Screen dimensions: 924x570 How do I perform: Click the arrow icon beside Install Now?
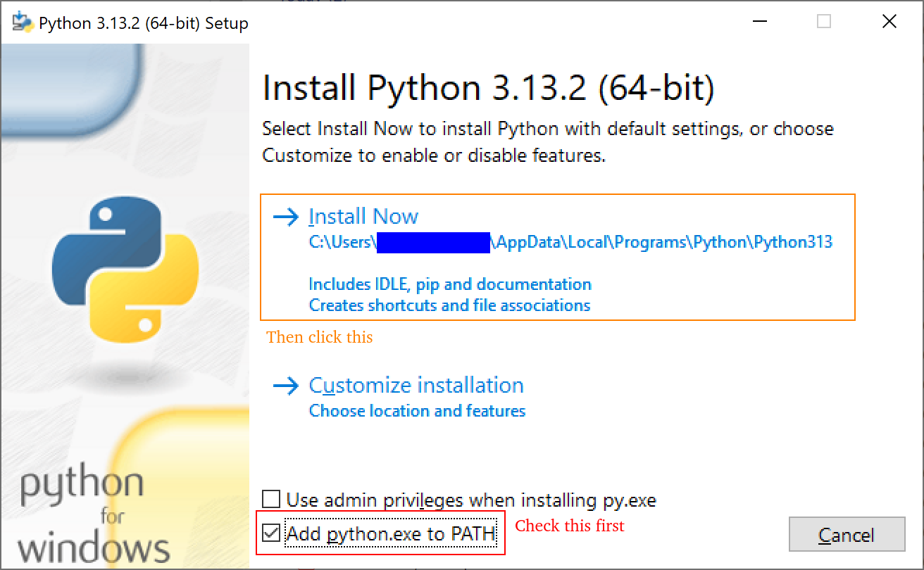[x=285, y=217]
